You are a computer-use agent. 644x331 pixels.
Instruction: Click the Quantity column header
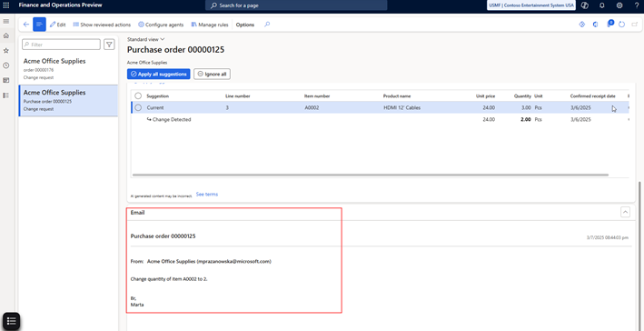[523, 95]
